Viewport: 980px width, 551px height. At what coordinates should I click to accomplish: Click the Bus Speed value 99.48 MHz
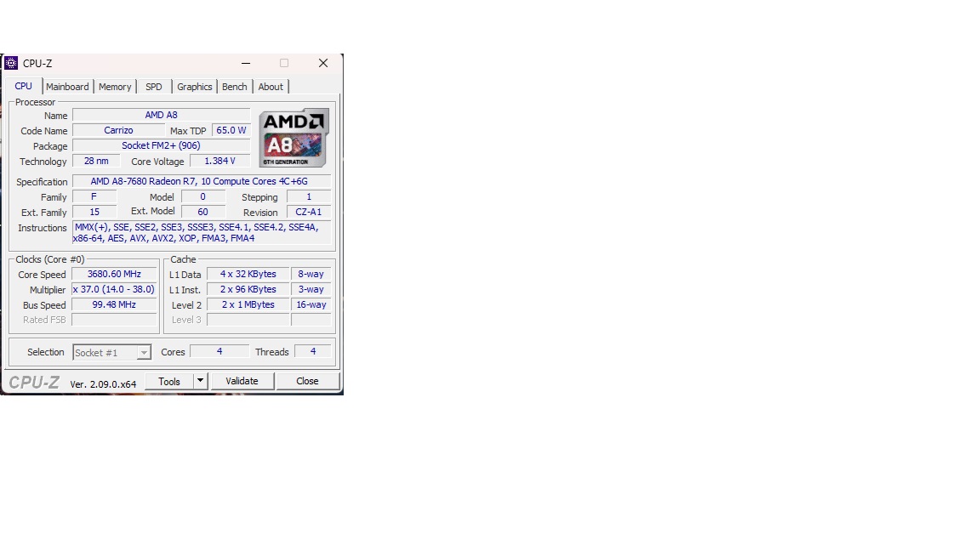[114, 305]
